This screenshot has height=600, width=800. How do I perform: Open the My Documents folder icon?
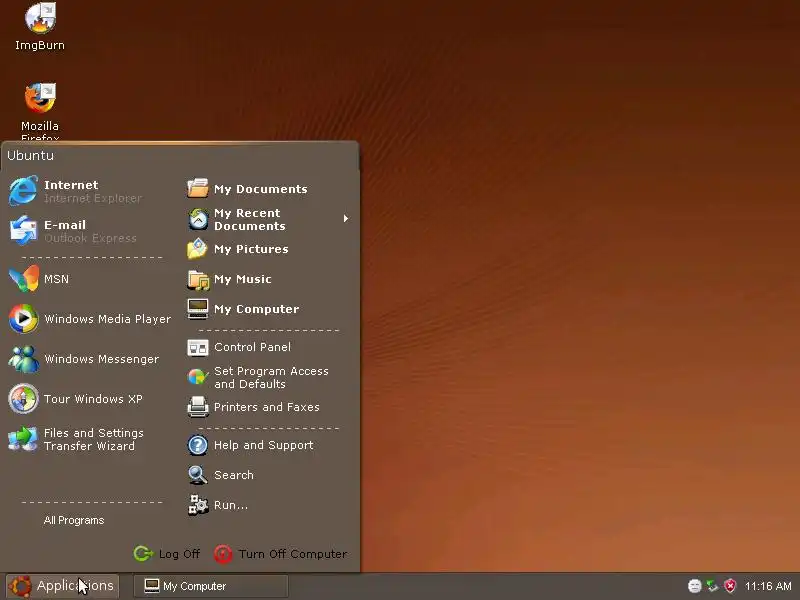[198, 188]
